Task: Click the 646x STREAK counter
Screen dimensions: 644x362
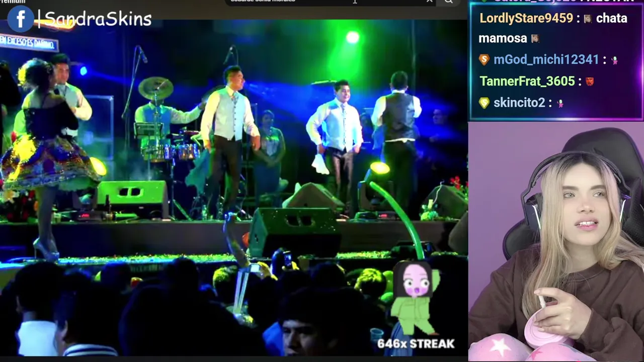Action: point(416,344)
